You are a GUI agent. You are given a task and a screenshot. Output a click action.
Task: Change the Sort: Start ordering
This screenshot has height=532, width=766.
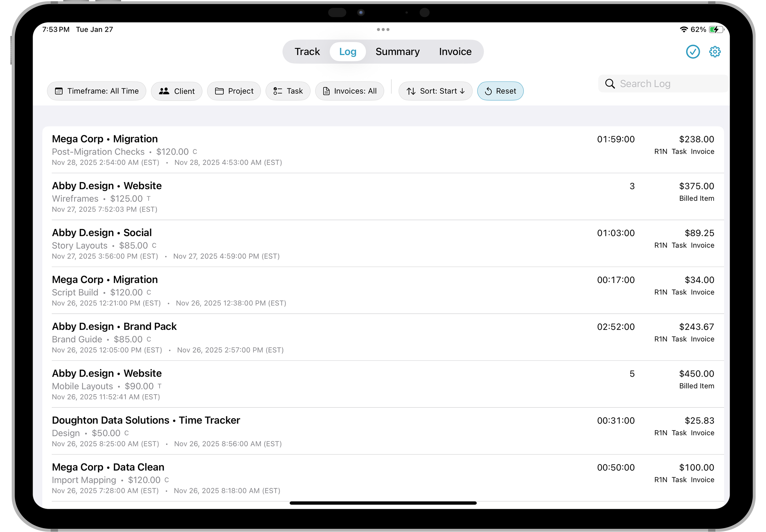(x=435, y=91)
